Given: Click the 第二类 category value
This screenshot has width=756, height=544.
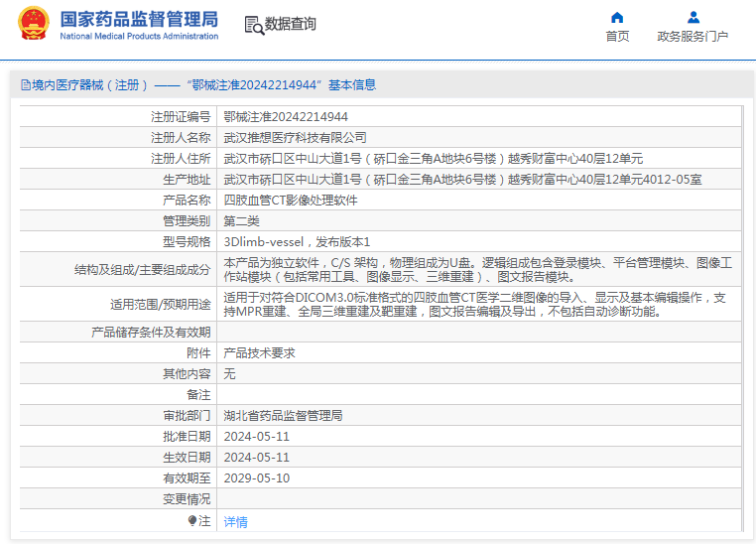Looking at the screenshot, I should pyautogui.click(x=241, y=221).
